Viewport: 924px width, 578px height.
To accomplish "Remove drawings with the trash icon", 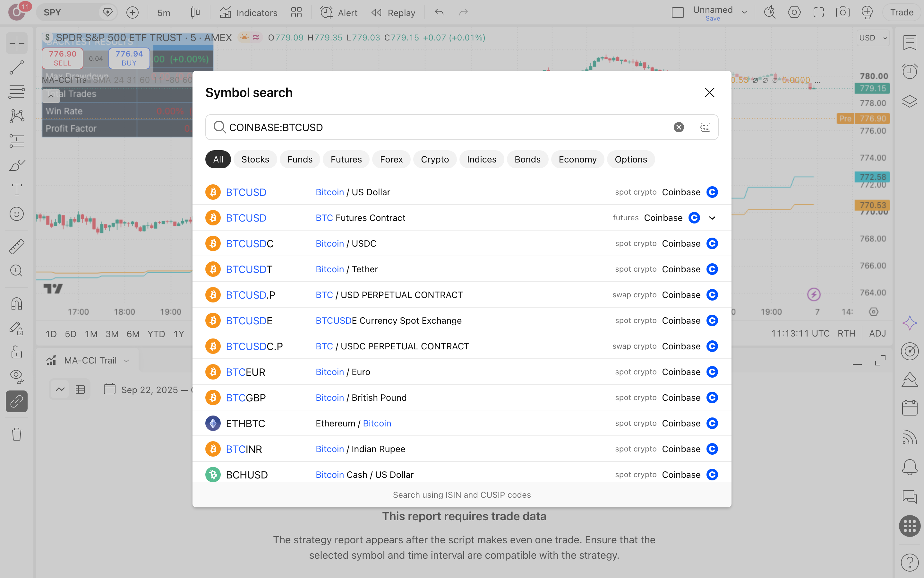I will pos(17,434).
